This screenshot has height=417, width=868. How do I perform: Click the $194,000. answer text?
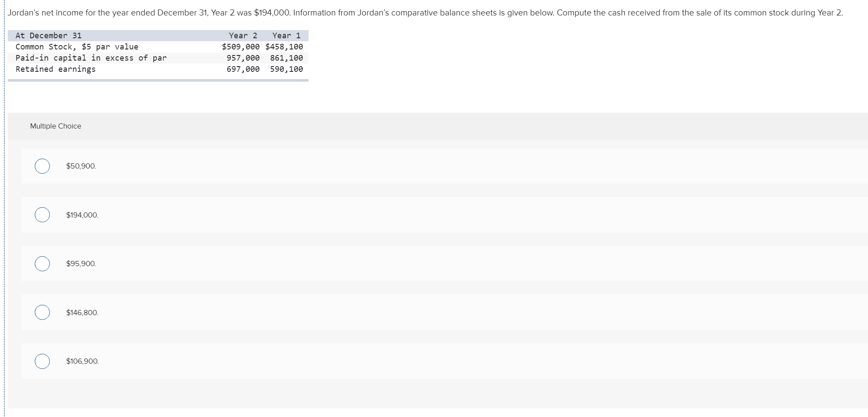pos(82,215)
